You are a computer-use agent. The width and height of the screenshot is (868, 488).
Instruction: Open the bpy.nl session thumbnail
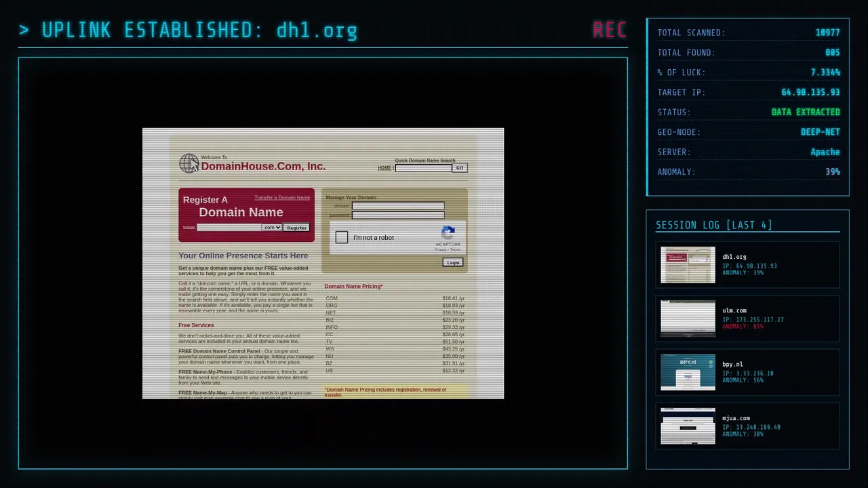tap(688, 373)
